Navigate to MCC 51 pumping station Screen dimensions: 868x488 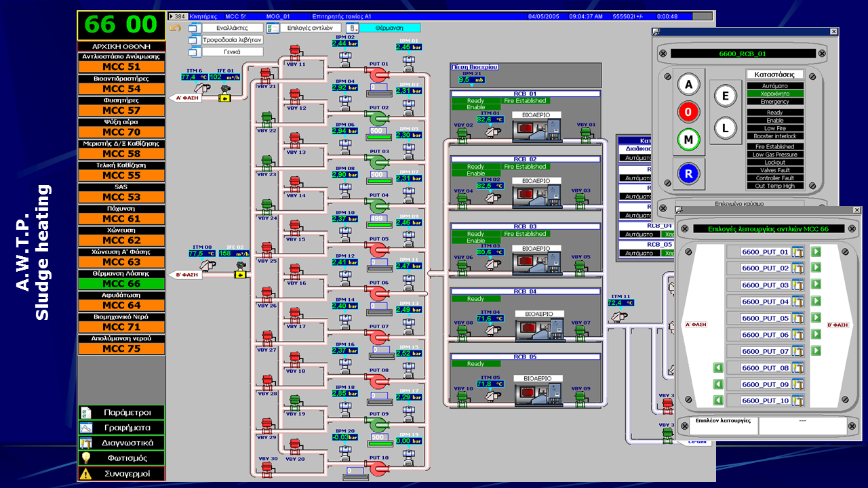[121, 67]
